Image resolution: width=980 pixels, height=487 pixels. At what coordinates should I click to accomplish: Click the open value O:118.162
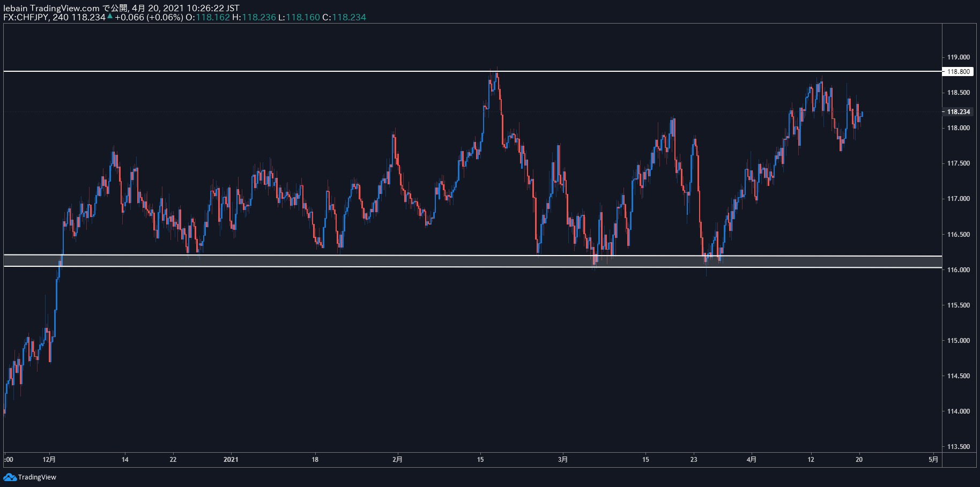pos(207,17)
